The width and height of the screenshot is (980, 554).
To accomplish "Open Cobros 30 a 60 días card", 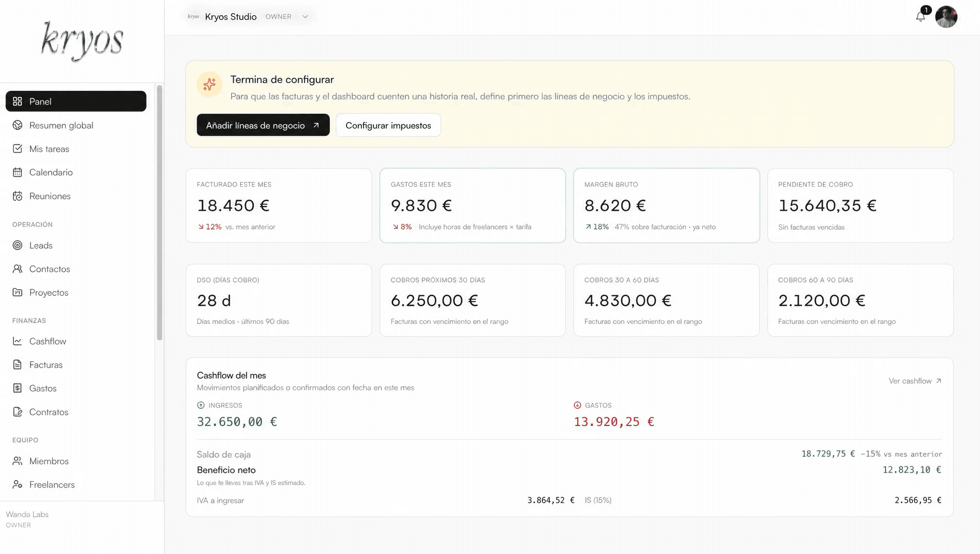I will coord(666,300).
